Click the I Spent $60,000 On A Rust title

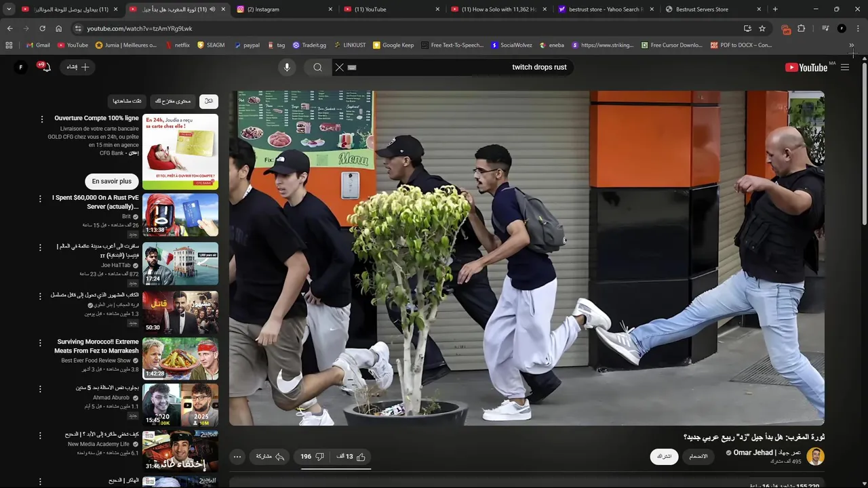click(96, 202)
